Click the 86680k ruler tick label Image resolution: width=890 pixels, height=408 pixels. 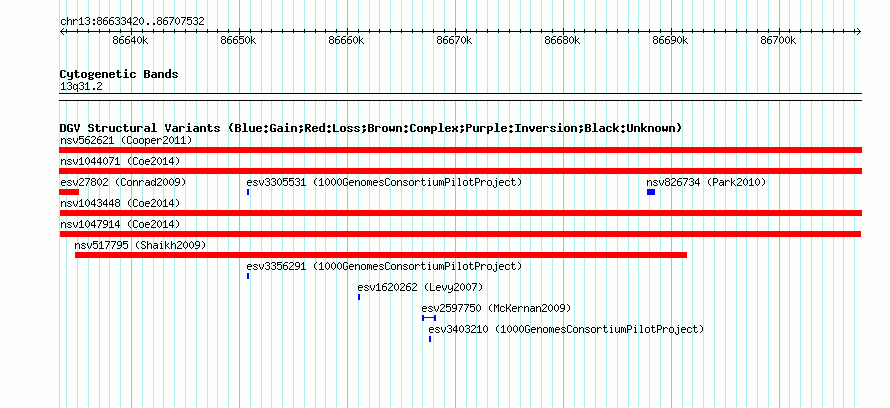[x=562, y=41]
